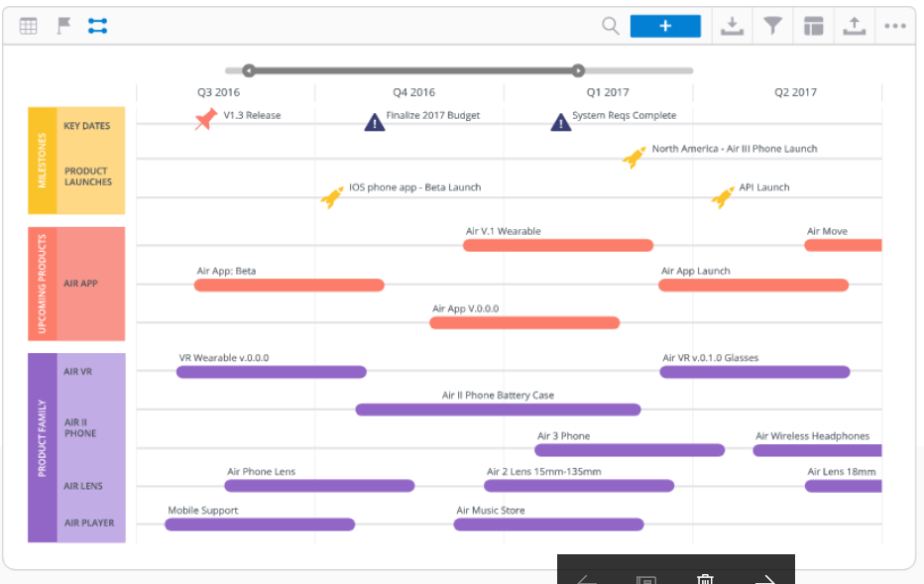Click the left handle of date range slider
The width and height of the screenshot is (924, 584).
click(x=249, y=70)
